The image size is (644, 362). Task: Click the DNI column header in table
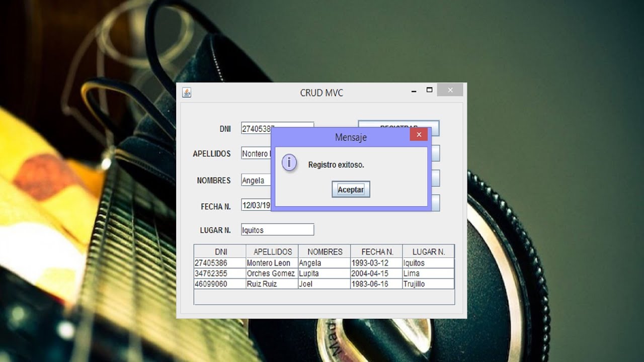tap(220, 251)
